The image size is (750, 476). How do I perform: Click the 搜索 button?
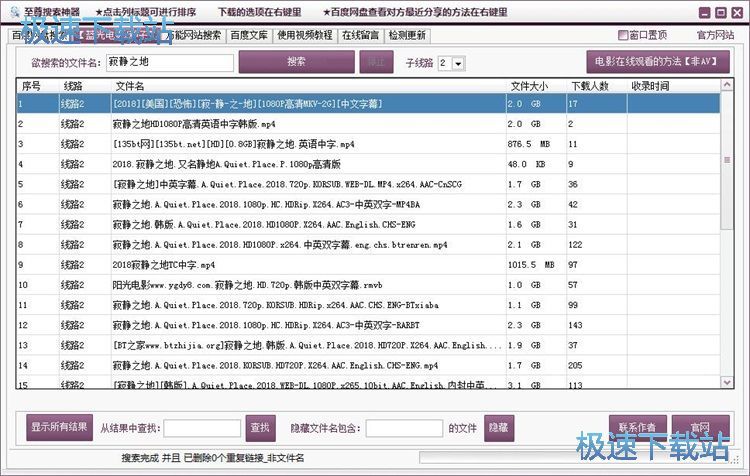297,62
